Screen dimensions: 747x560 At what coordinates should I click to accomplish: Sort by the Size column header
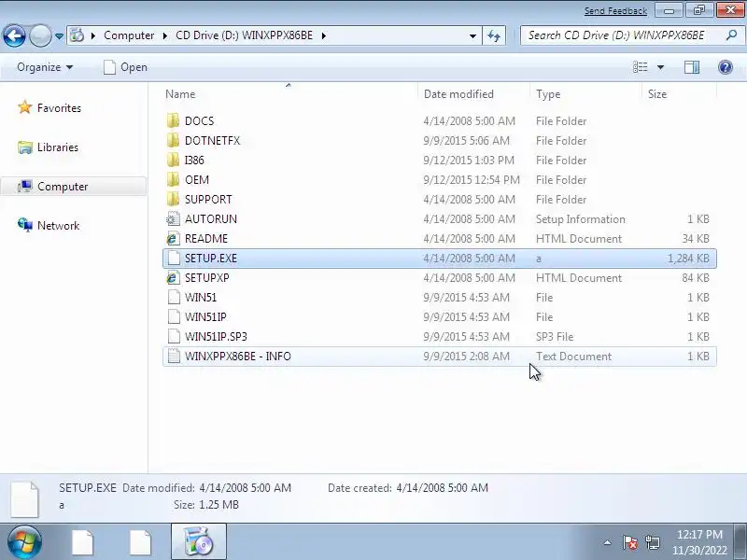[679, 94]
